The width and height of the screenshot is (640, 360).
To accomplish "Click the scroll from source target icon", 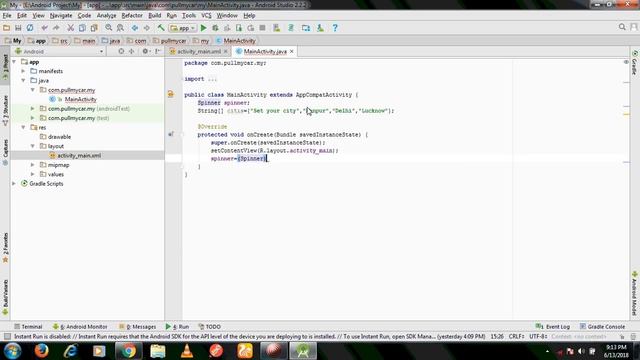I will click(121, 51).
